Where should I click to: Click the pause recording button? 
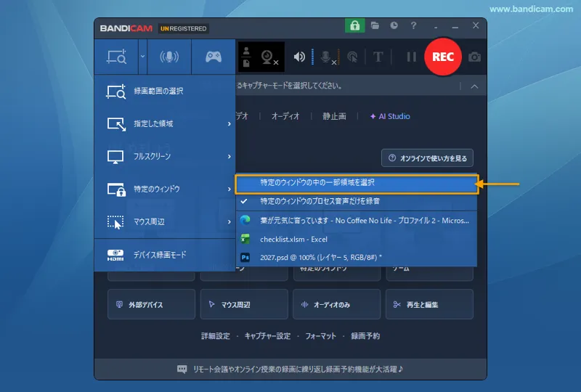(x=411, y=57)
